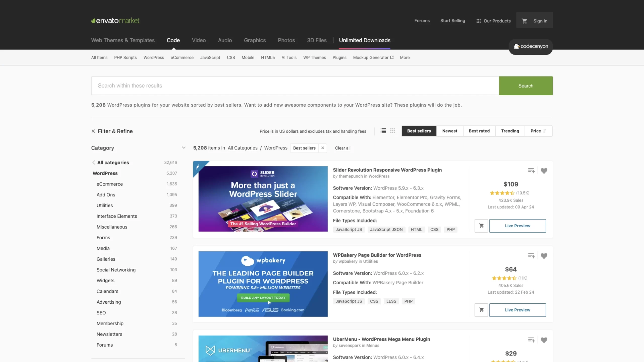Screen dimensions: 644x362
Task: Expand the More navigation dropdown
Action: 404,58
